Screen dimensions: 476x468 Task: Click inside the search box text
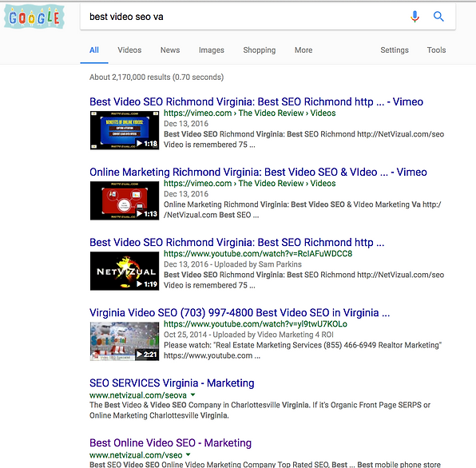coord(126,17)
